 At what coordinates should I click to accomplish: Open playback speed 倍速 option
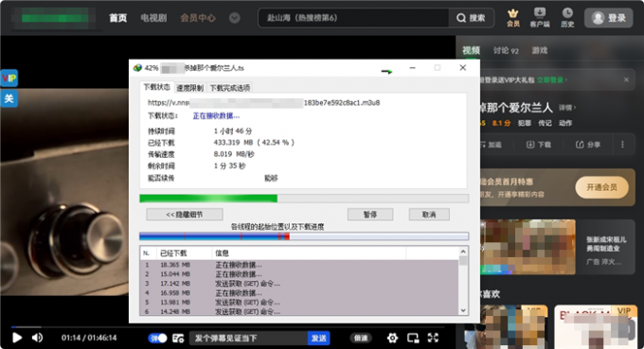(x=361, y=338)
